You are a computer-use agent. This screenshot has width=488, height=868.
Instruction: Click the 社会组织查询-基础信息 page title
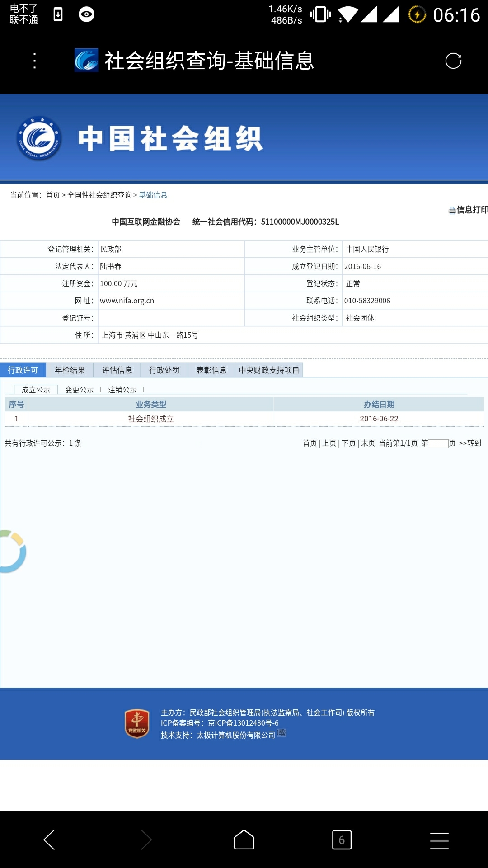[209, 61]
